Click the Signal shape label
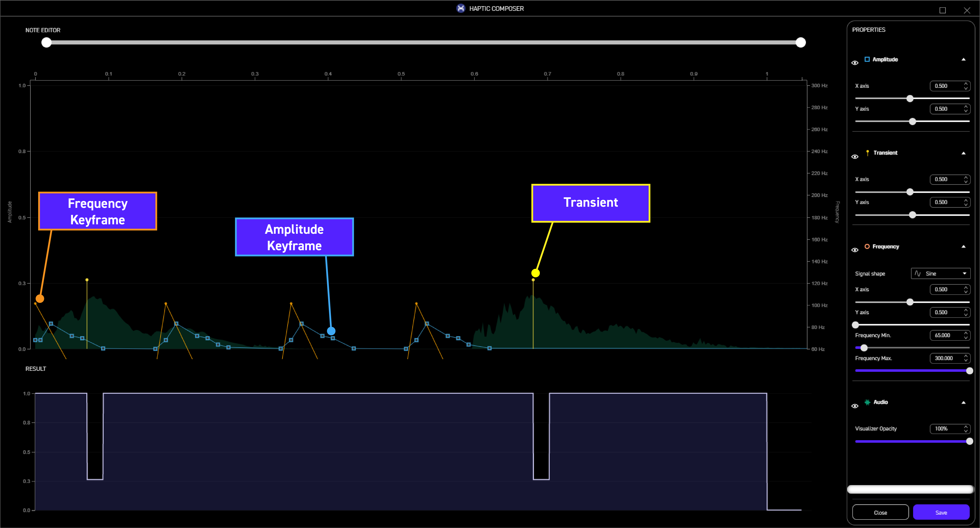The height and width of the screenshot is (528, 980). point(870,274)
